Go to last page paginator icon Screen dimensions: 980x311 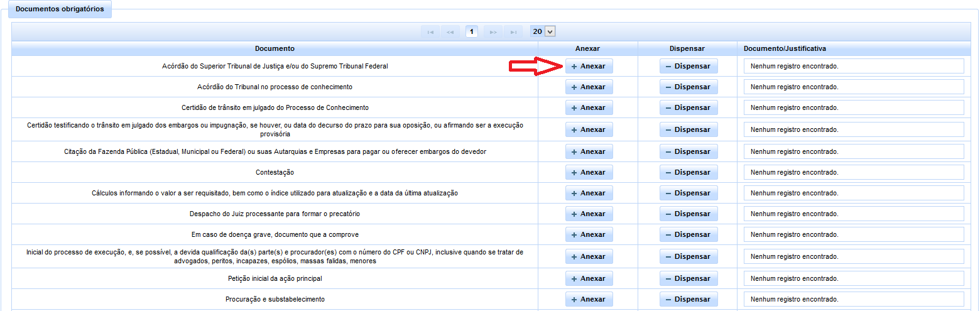513,32
